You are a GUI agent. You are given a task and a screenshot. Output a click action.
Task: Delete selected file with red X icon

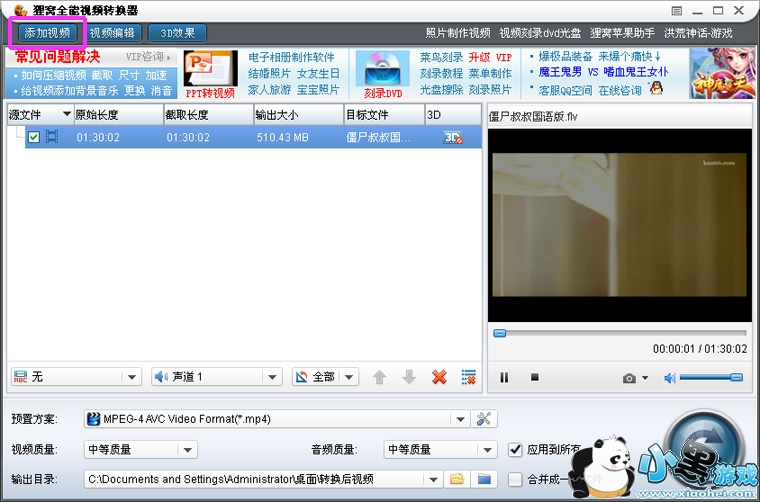(x=439, y=376)
